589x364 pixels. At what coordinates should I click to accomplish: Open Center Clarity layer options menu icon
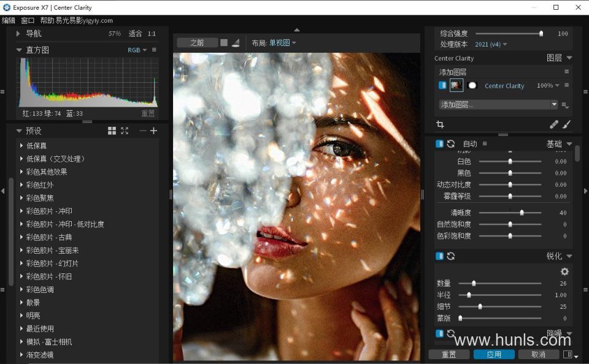[566, 85]
